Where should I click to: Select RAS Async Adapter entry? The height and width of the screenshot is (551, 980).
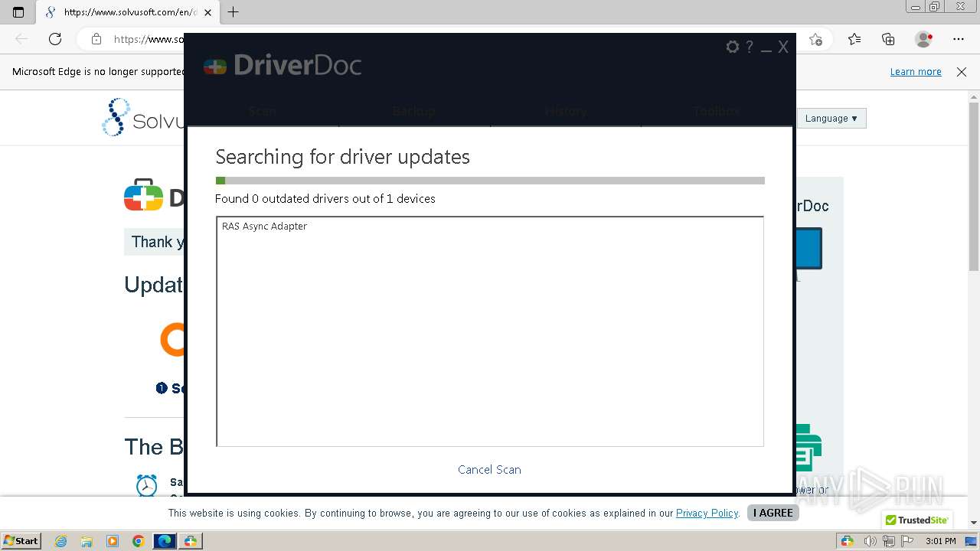(264, 227)
